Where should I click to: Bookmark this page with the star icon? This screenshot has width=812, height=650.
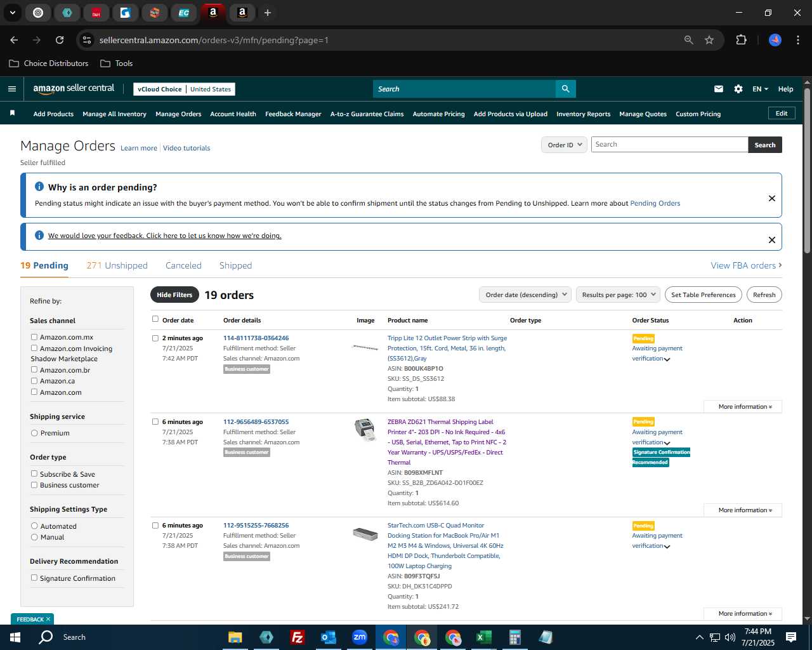coord(709,40)
